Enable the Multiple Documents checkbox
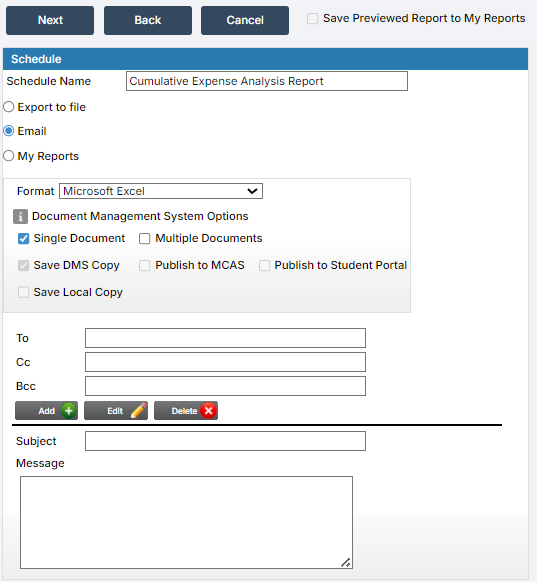 [144, 239]
